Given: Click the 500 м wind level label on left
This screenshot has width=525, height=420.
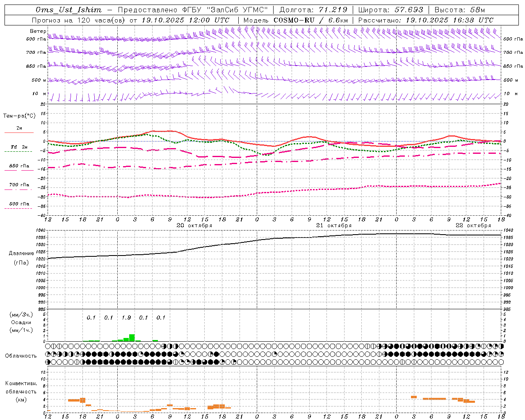Looking at the screenshot, I should coord(39,80).
